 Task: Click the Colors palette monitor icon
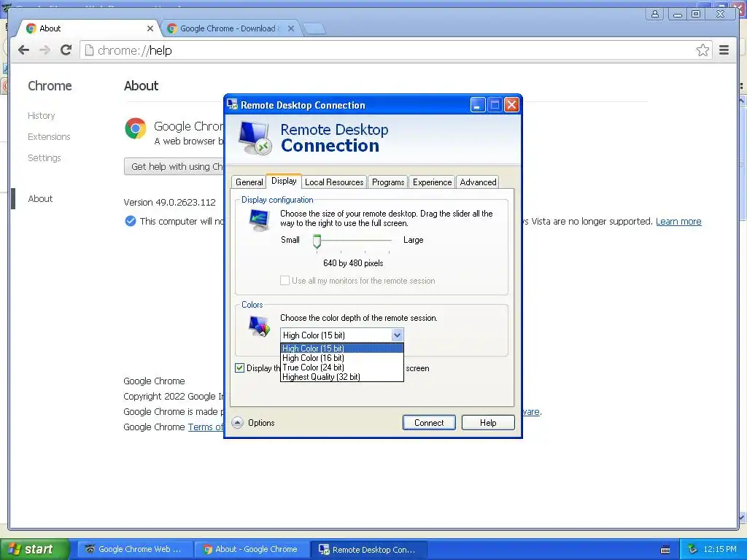tap(260, 327)
